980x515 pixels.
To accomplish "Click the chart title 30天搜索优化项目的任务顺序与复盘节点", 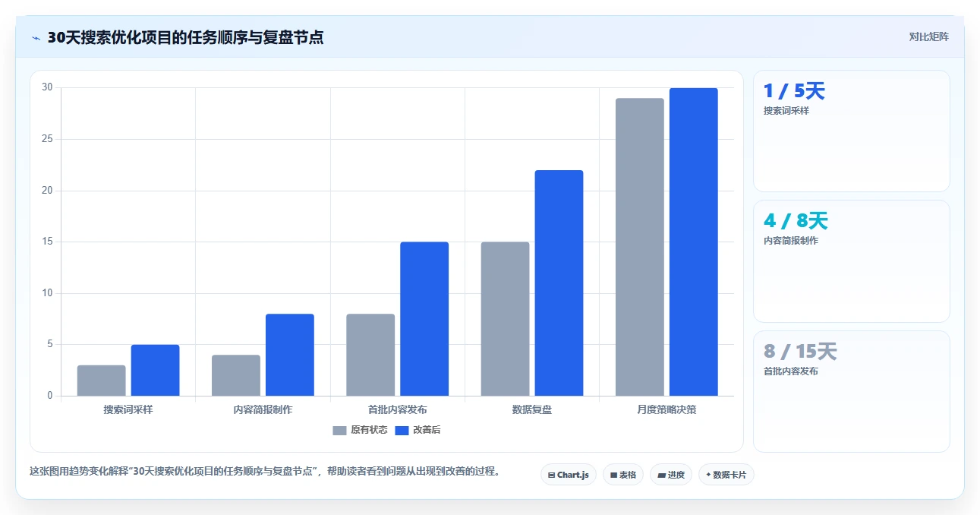I will click(185, 37).
